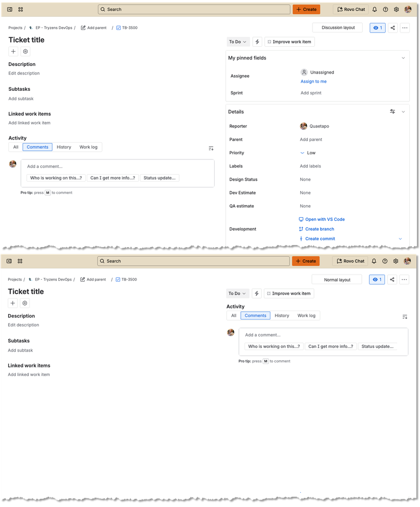Collapse the Details section chevron
The width and height of the screenshot is (420, 507).
[403, 112]
